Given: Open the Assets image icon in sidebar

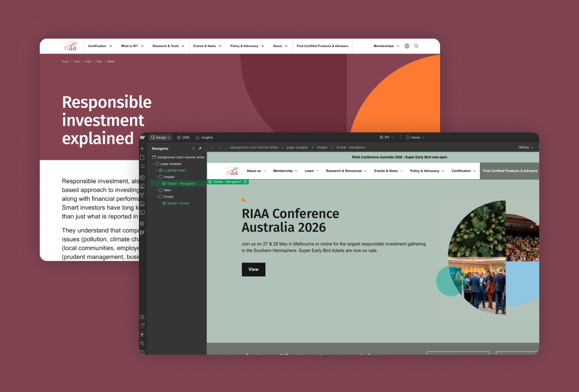Looking at the screenshot, I should click(x=142, y=204).
